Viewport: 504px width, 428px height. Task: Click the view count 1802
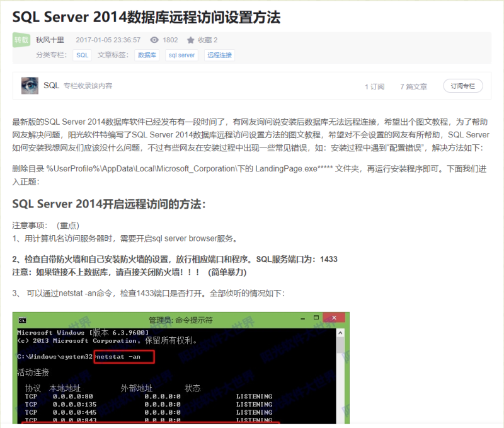pos(170,40)
